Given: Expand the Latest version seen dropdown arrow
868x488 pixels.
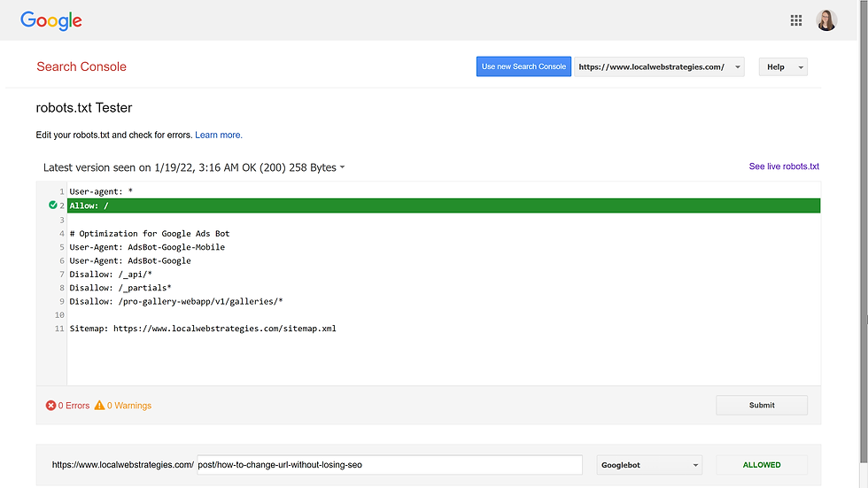Looking at the screenshot, I should point(342,167).
